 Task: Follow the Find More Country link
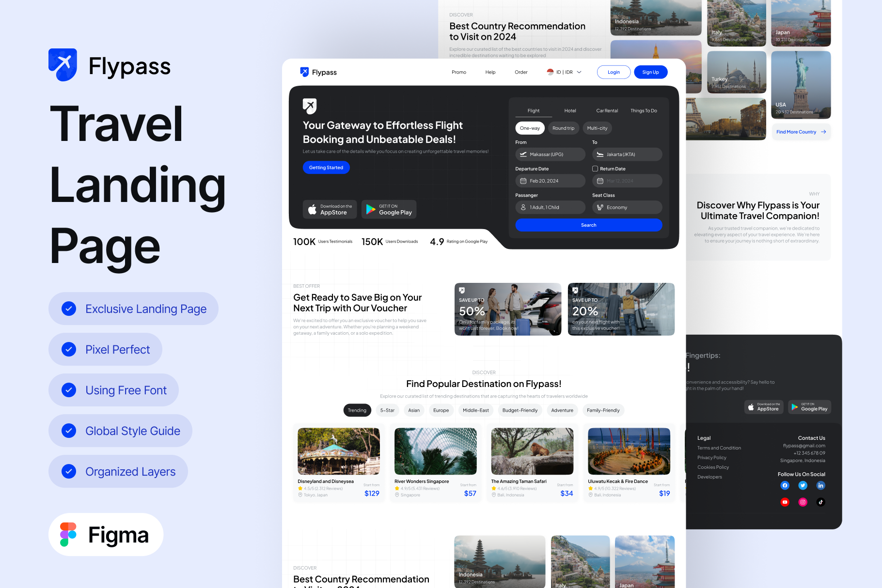pyautogui.click(x=801, y=132)
